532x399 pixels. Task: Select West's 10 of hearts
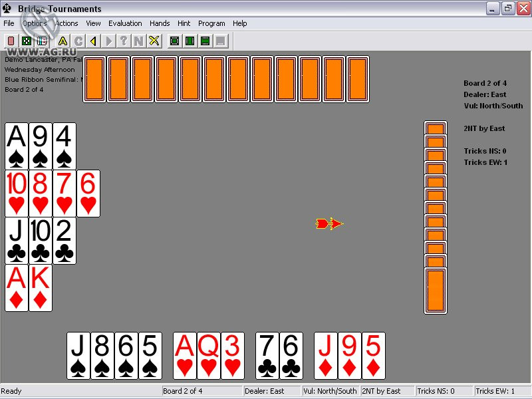(16, 194)
